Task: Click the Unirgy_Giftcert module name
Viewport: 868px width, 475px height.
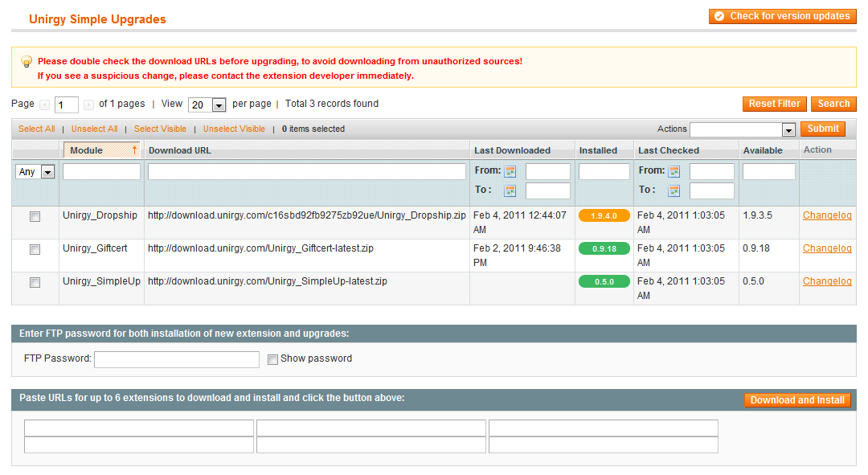Action: [95, 248]
